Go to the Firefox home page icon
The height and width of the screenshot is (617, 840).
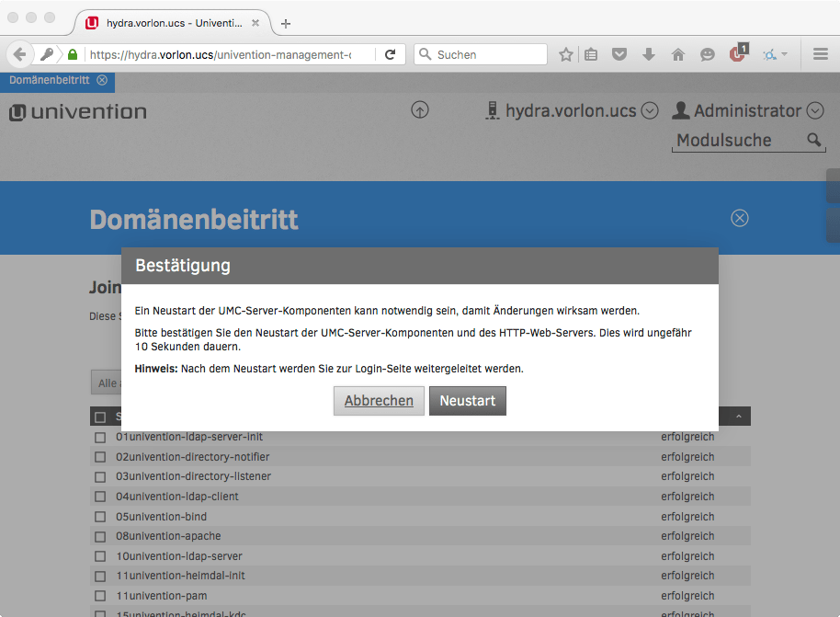678,55
